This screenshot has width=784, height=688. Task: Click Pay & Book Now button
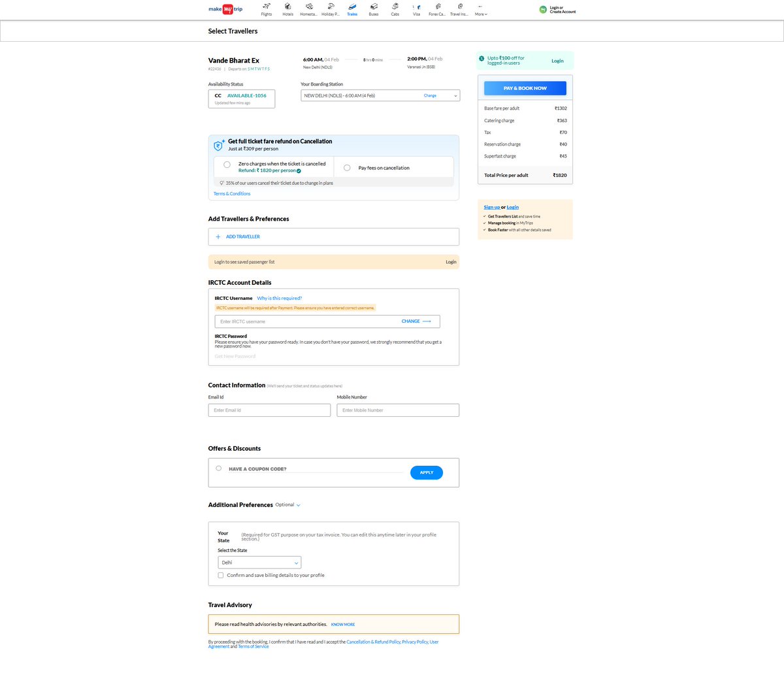[525, 88]
